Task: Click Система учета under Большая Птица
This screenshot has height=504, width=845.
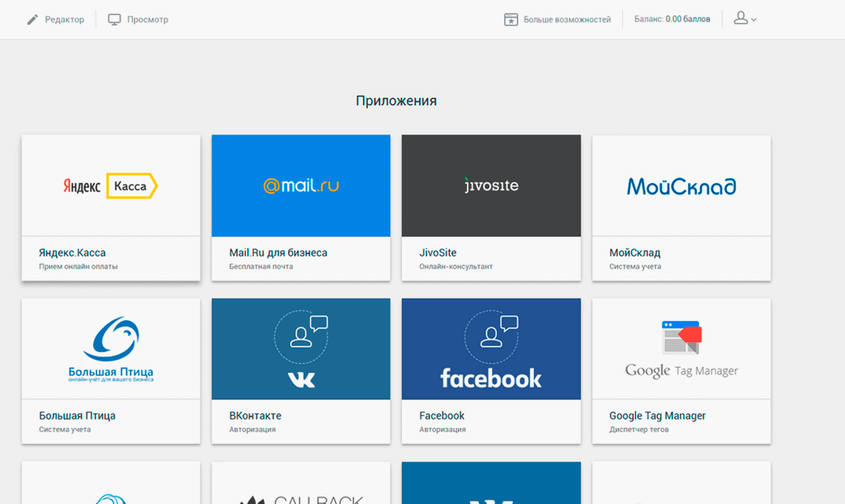Action: pyautogui.click(x=64, y=430)
